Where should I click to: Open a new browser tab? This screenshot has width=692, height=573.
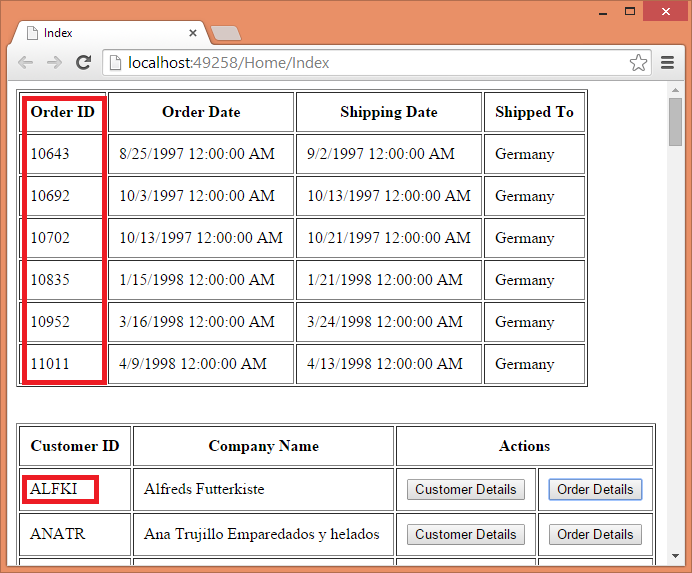(226, 33)
